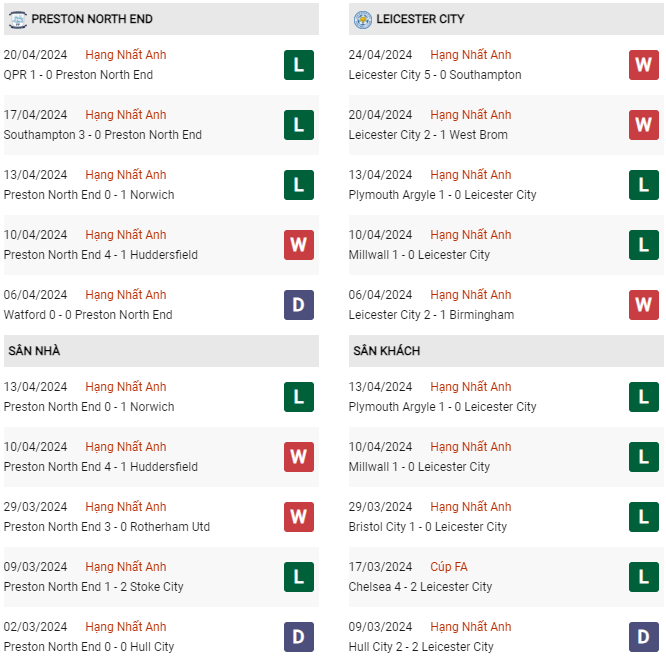The height and width of the screenshot is (660, 666).
Task: Click the L badge for Southampton 3 - 0 Preston
Action: (x=298, y=125)
